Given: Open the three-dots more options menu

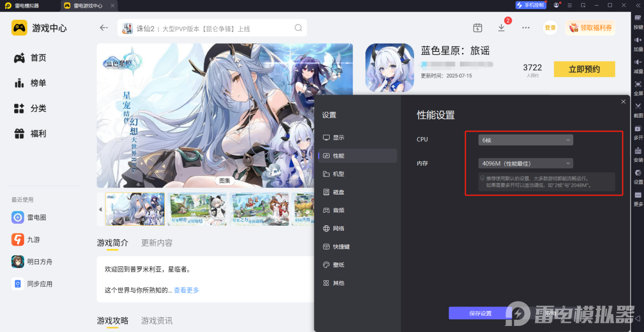Looking at the screenshot, I should pyautogui.click(x=526, y=27).
